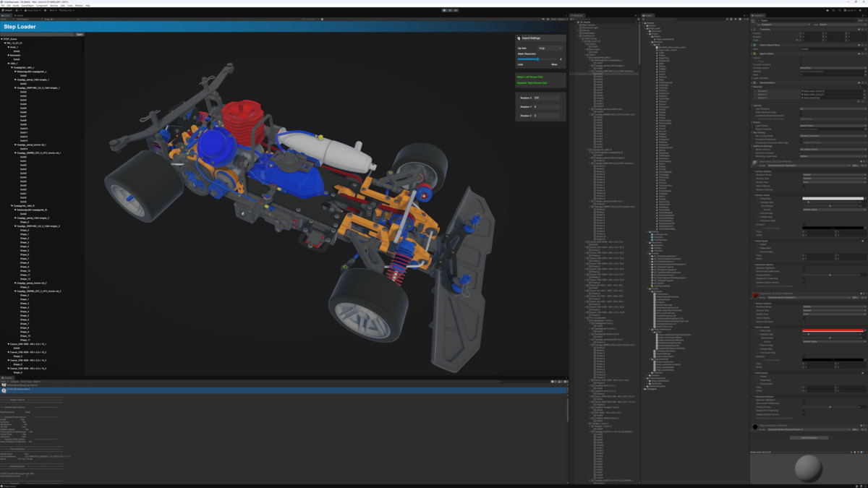Image resolution: width=868 pixels, height=488 pixels.
Task: Click the Play button in Unity toolbar
Action: point(445,10)
